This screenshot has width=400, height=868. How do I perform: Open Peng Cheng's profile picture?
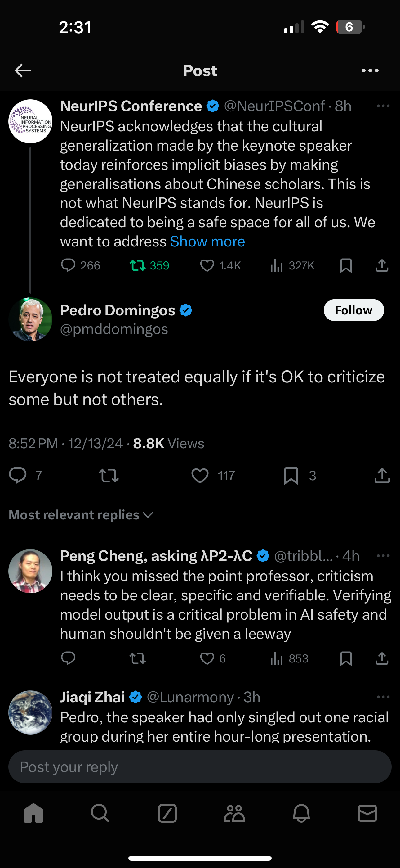point(30,572)
